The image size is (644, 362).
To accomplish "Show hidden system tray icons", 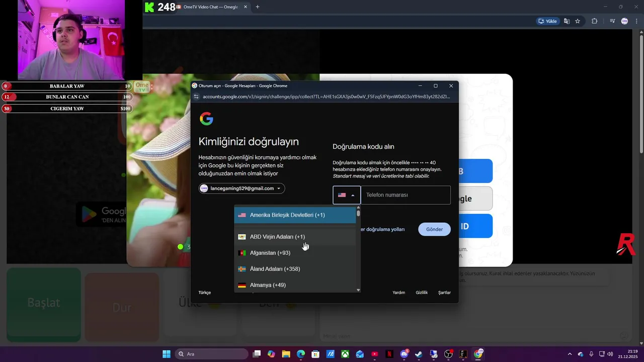I will (x=570, y=354).
